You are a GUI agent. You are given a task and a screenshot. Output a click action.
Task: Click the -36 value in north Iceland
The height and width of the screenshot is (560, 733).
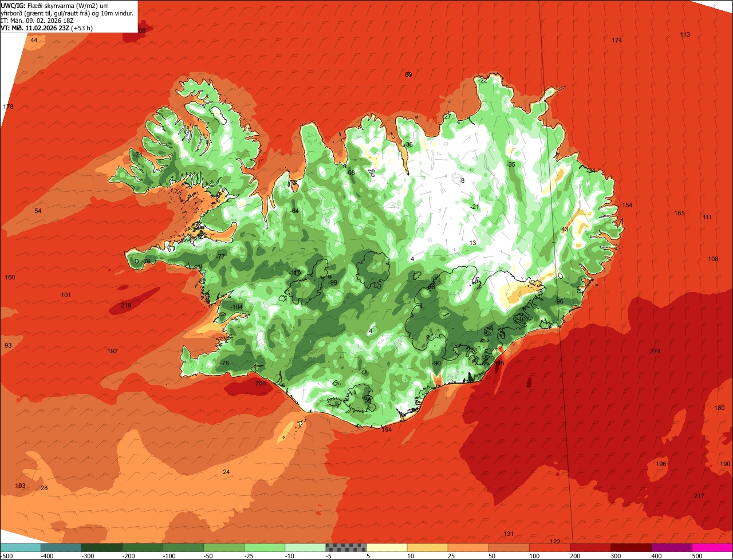[x=408, y=144]
